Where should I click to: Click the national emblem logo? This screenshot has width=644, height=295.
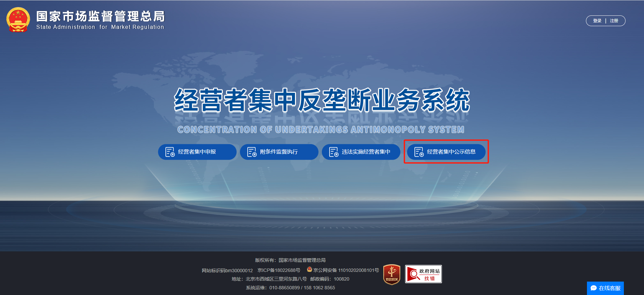tap(18, 20)
